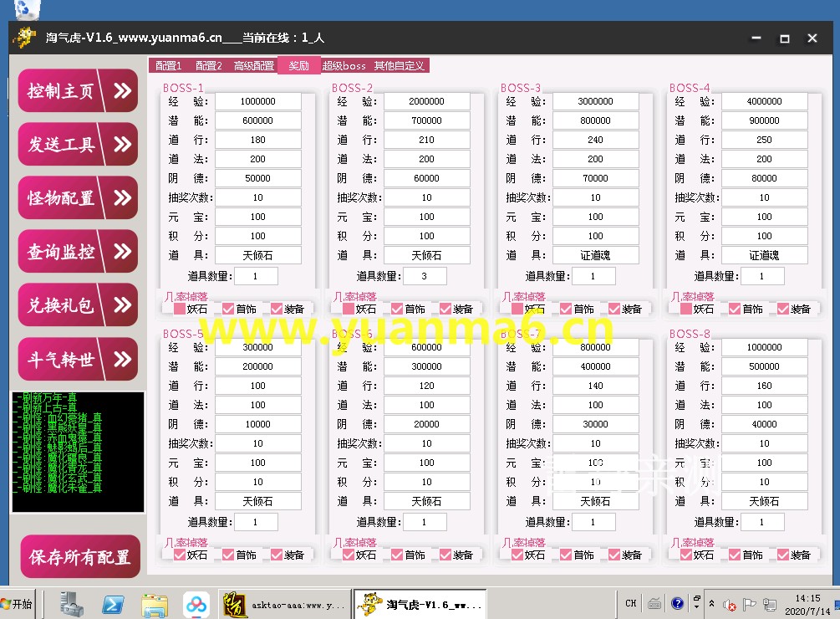Image resolution: width=840 pixels, height=619 pixels.
Task: Select the 奖励 tab
Action: [299, 66]
